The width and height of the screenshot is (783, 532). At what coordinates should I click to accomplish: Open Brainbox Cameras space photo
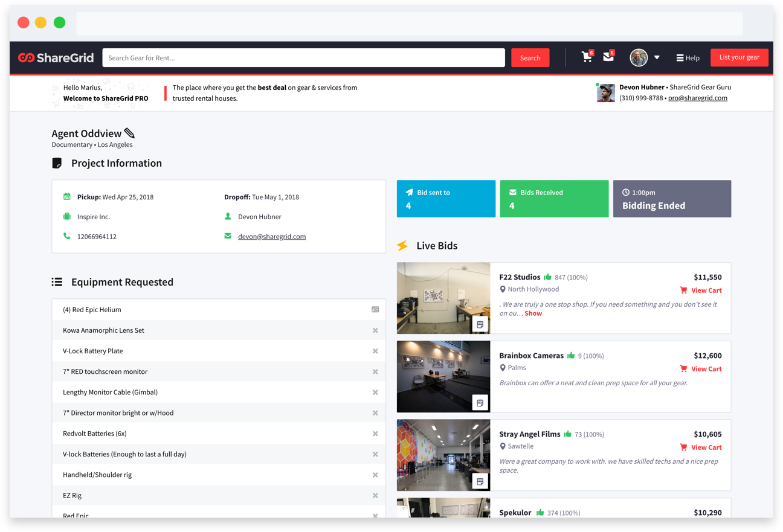[443, 377]
